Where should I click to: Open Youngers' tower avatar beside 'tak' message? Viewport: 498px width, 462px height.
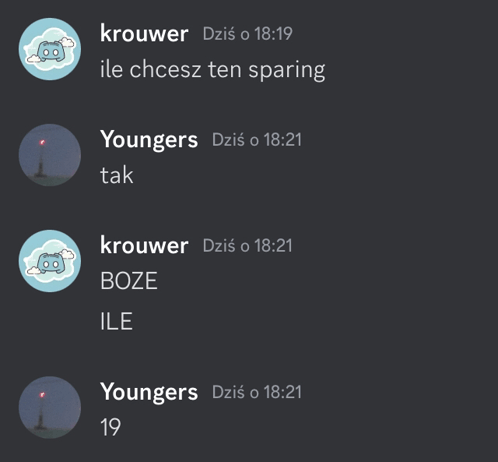point(50,155)
